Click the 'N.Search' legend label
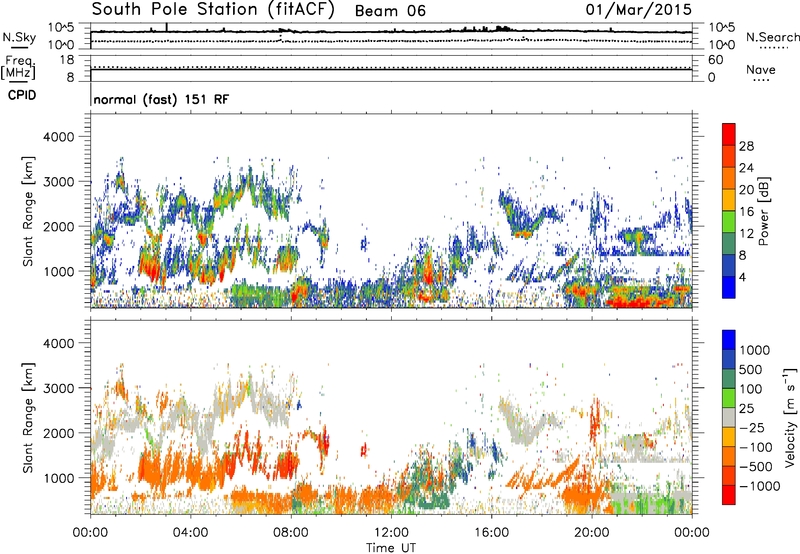Screen dimensions: 800x554 [772, 37]
